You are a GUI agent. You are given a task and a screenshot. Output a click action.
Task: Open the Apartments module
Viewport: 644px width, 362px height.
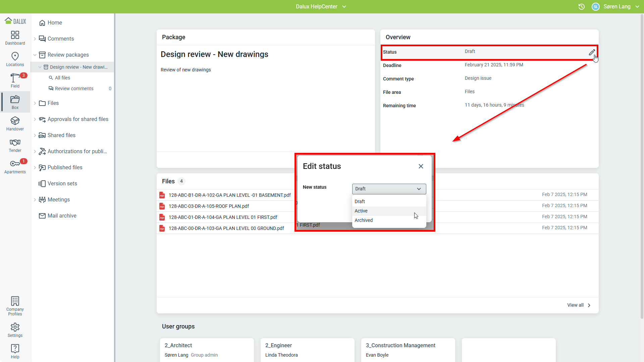tap(15, 166)
